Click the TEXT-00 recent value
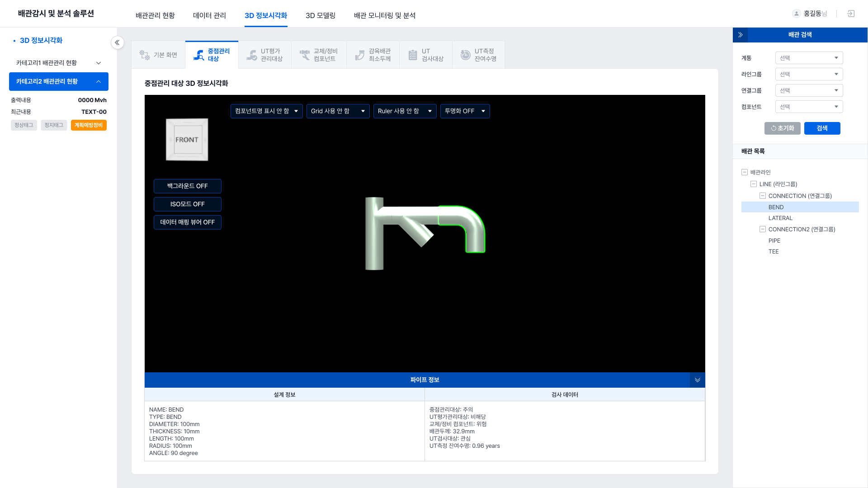The height and width of the screenshot is (488, 868). pyautogui.click(x=94, y=112)
